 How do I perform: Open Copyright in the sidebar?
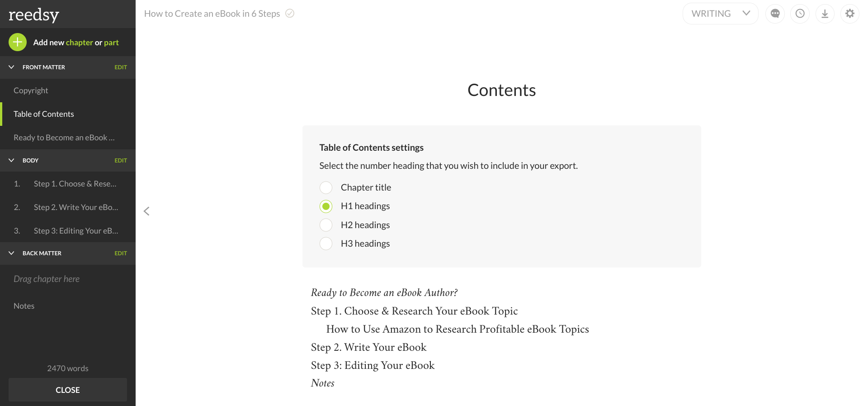68,91
